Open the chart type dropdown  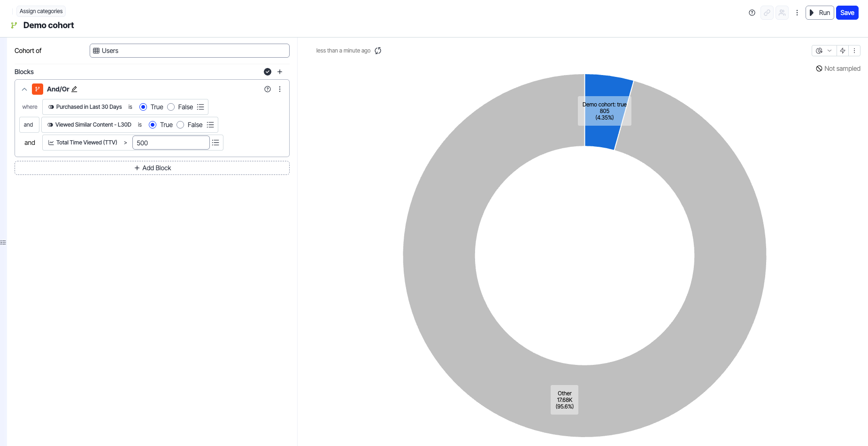click(x=824, y=51)
